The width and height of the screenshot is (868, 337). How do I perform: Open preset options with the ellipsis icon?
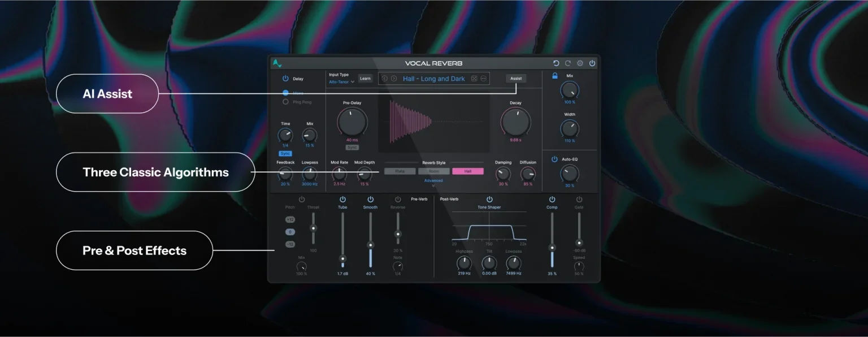(484, 79)
